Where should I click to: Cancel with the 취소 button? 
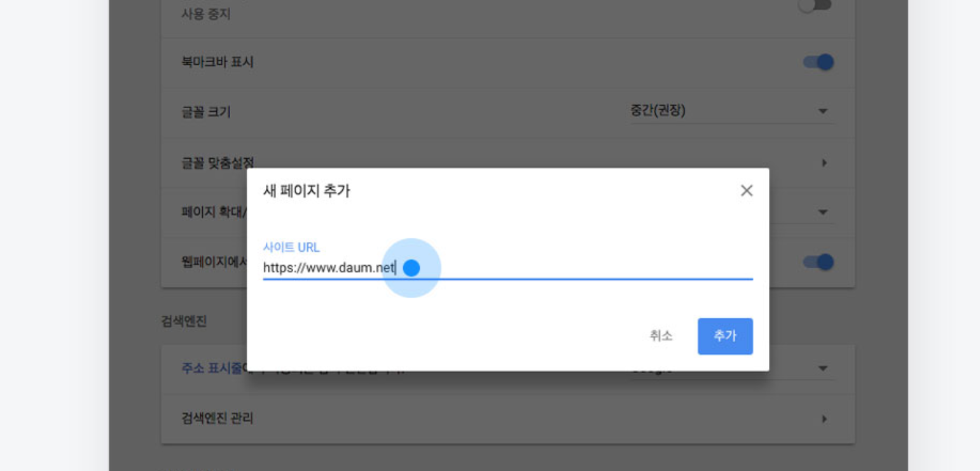pyautogui.click(x=661, y=336)
